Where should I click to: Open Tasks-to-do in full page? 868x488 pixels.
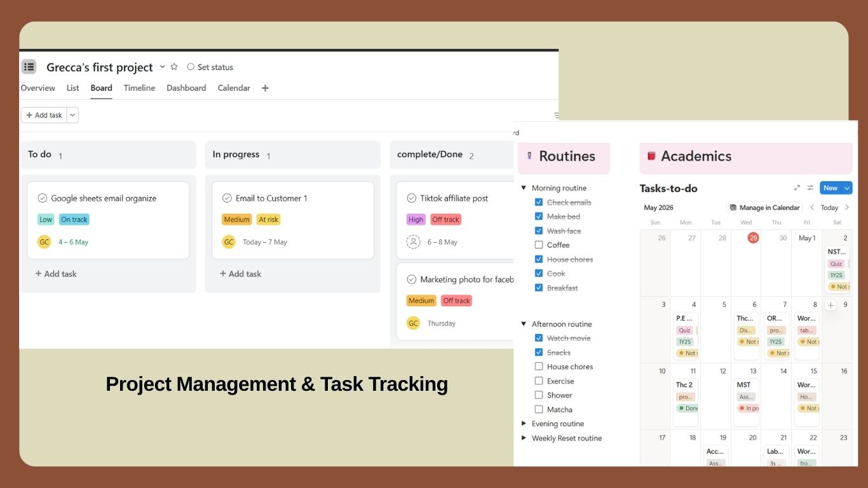797,188
